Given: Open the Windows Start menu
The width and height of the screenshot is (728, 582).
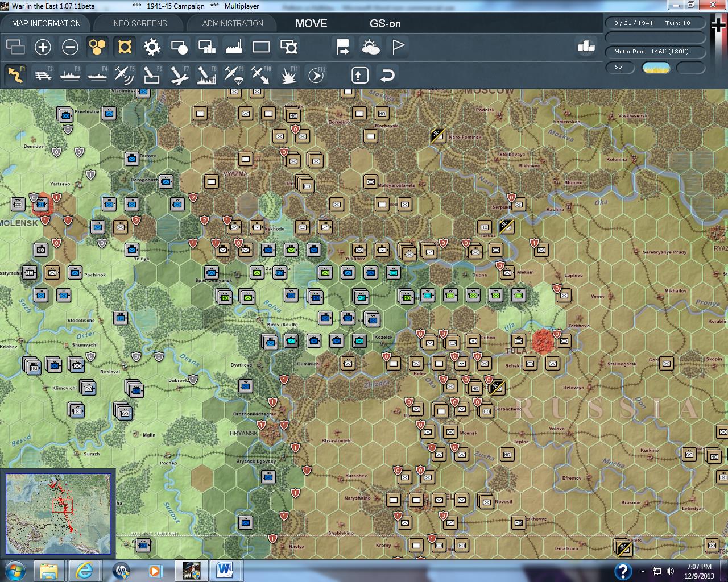Looking at the screenshot, I should [14, 569].
